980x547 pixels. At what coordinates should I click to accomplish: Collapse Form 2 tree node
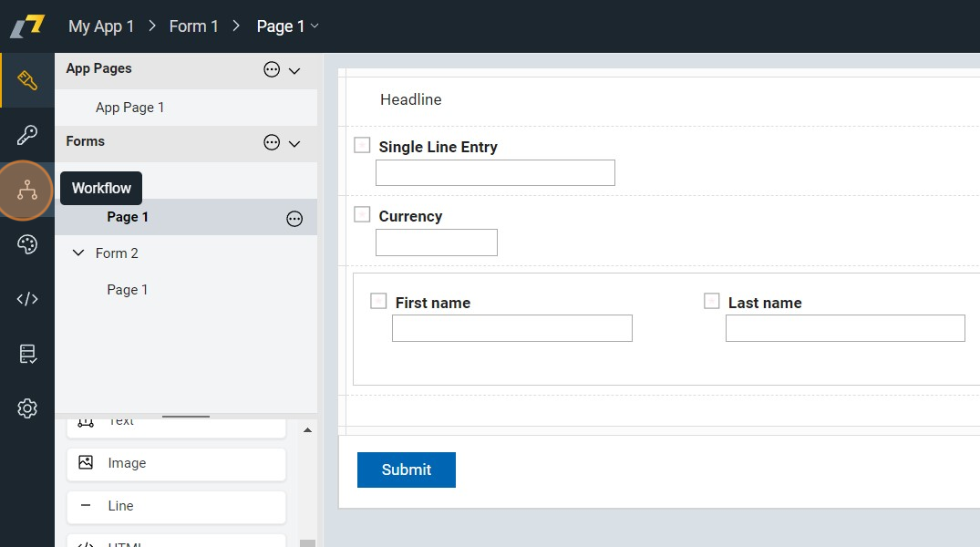pyautogui.click(x=78, y=253)
